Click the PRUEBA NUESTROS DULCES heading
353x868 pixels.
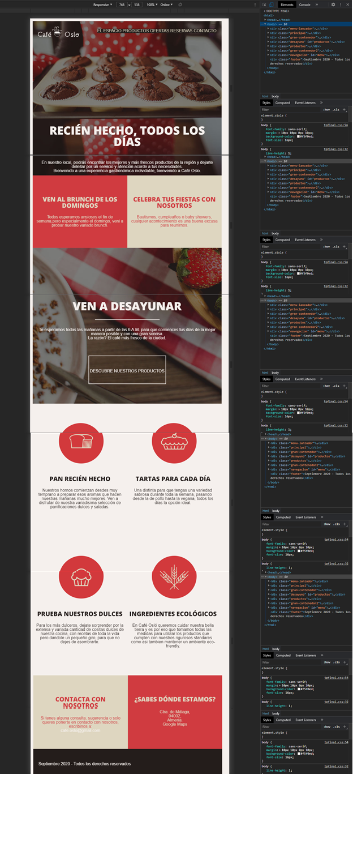[x=80, y=614]
